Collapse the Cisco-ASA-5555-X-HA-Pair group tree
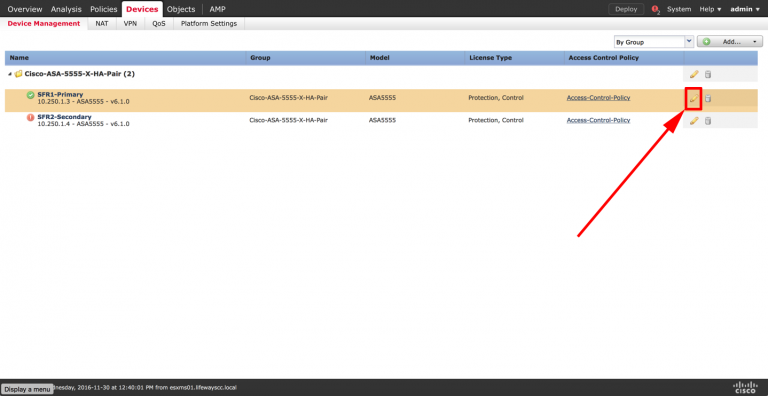Screen dimensions: 768x396 (10, 74)
